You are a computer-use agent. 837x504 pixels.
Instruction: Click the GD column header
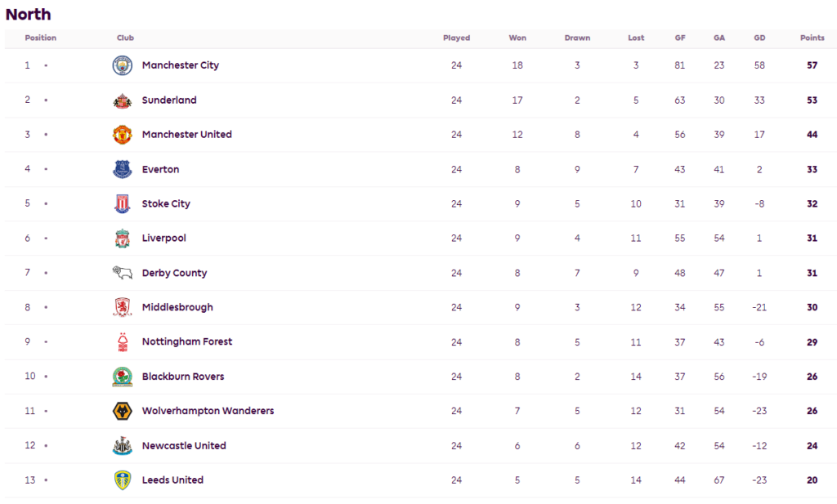760,38
